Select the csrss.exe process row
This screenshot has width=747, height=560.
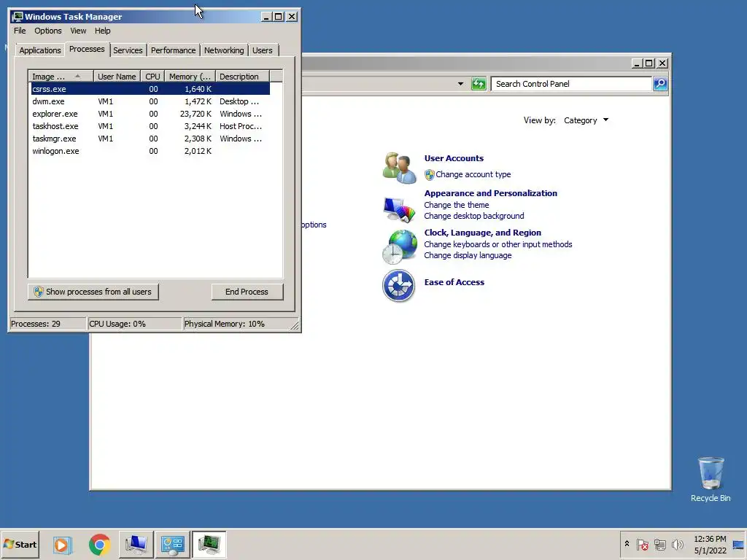(150, 89)
